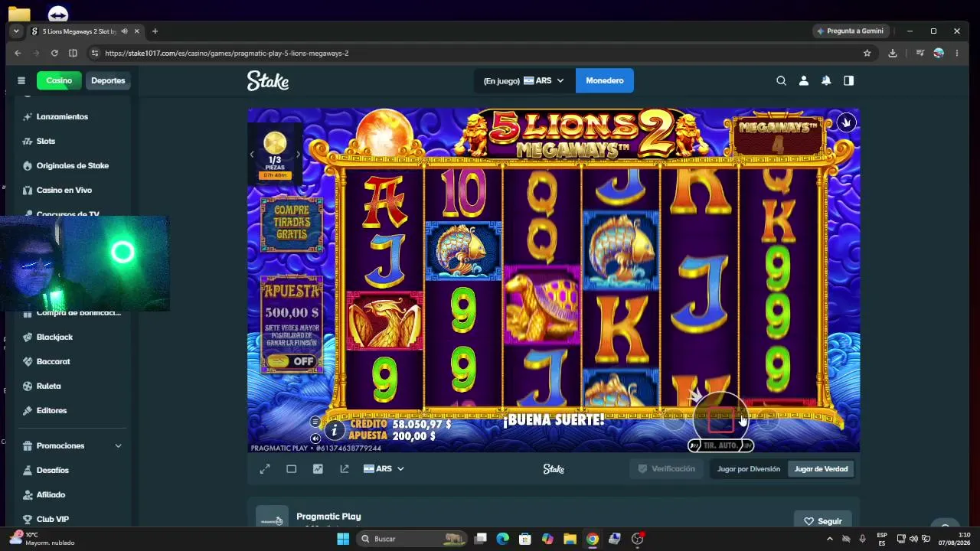Open Chrome profile avatar
This screenshot has height=551, width=980.
939,53
